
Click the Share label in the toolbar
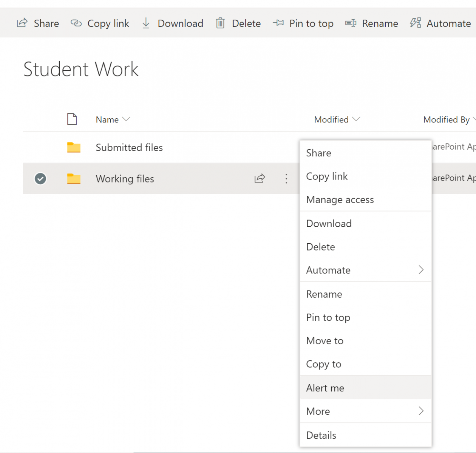click(x=46, y=23)
